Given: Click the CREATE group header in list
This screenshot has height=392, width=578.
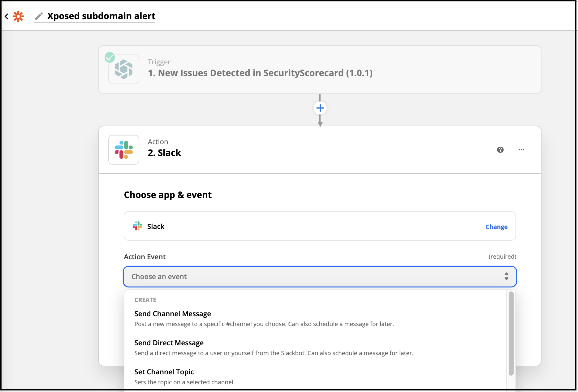Looking at the screenshot, I should pos(145,300).
